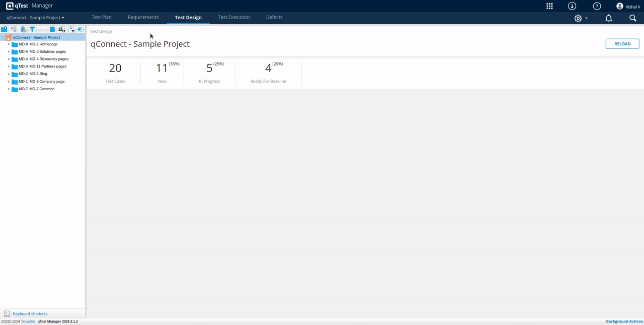Open the settings gear menu
Screen dimensions: 644x325
(x=581, y=18)
